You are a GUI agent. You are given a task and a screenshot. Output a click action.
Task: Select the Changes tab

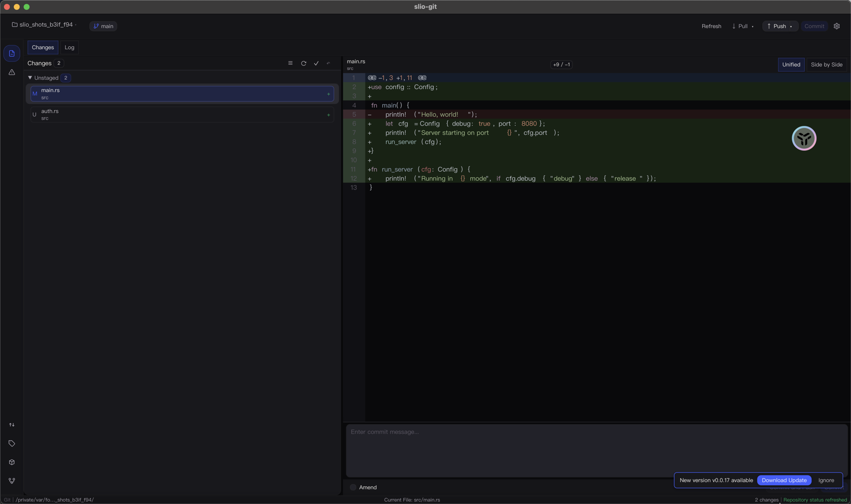pos(42,47)
